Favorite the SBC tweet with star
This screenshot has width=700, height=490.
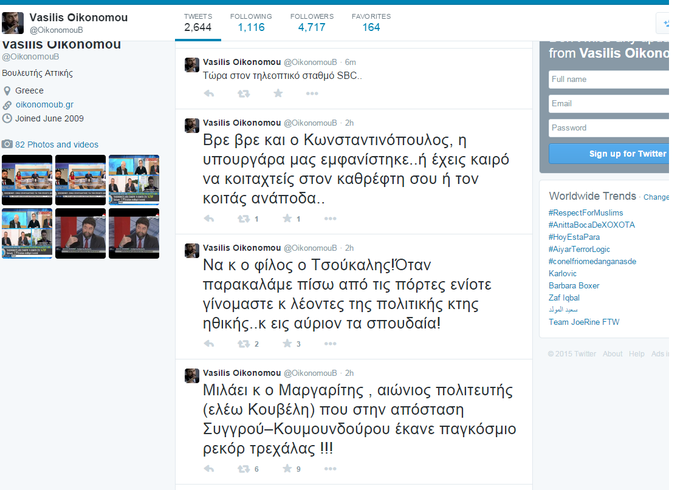[x=278, y=93]
